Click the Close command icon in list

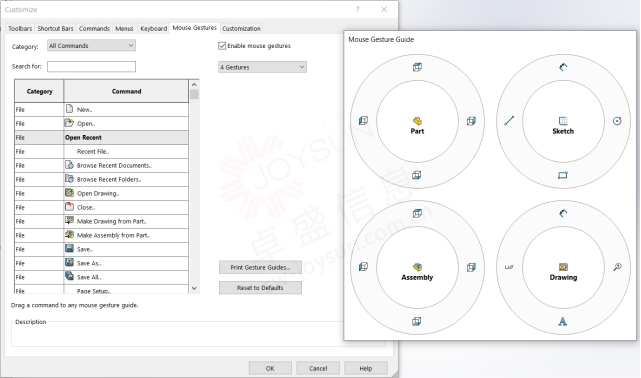click(x=69, y=206)
